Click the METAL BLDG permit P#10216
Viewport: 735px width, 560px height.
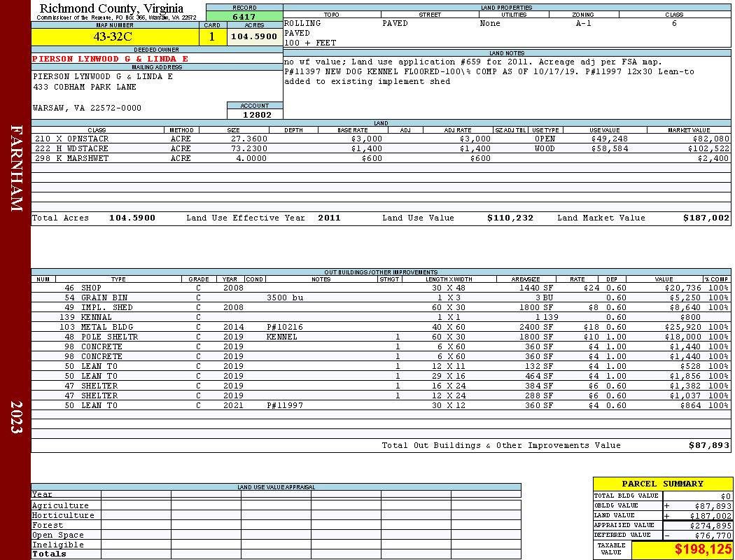285,327
